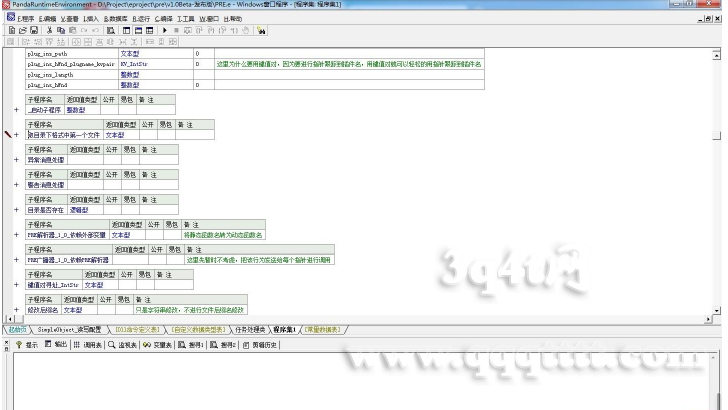Click the first icon in alignment toolbar
Image resolution: width=728 pixels, height=410 pixels.
11,42
